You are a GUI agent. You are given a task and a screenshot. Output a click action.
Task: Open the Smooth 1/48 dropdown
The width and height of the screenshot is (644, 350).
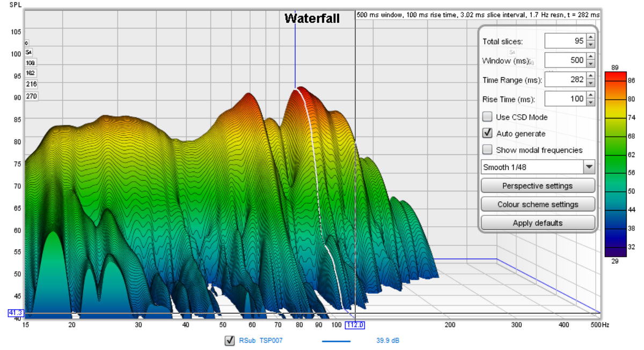click(x=589, y=167)
